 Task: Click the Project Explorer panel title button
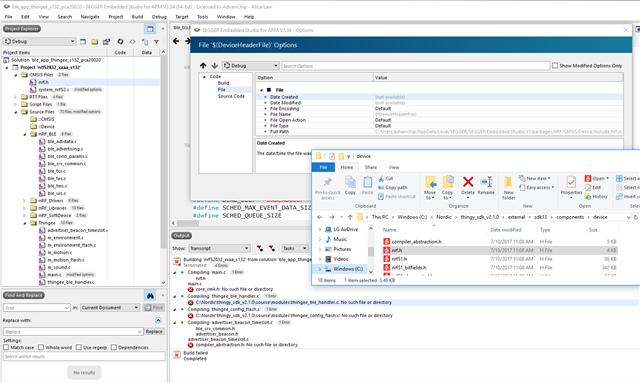tap(22, 29)
